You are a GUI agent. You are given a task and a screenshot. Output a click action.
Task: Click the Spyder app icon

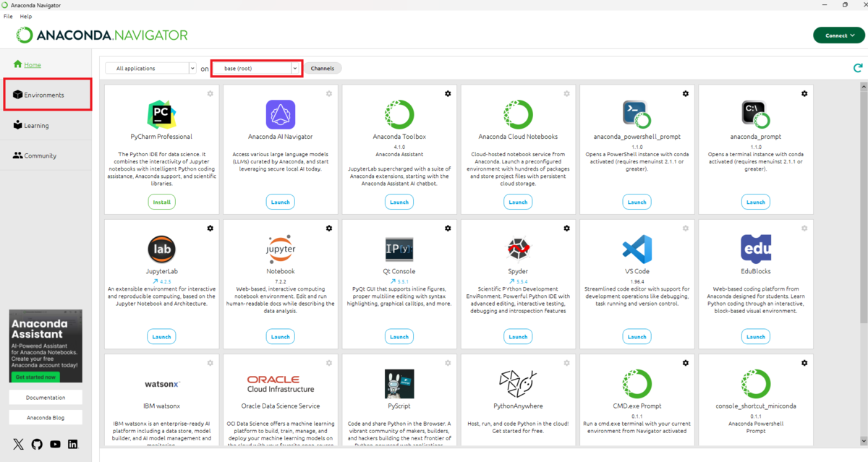[518, 249]
